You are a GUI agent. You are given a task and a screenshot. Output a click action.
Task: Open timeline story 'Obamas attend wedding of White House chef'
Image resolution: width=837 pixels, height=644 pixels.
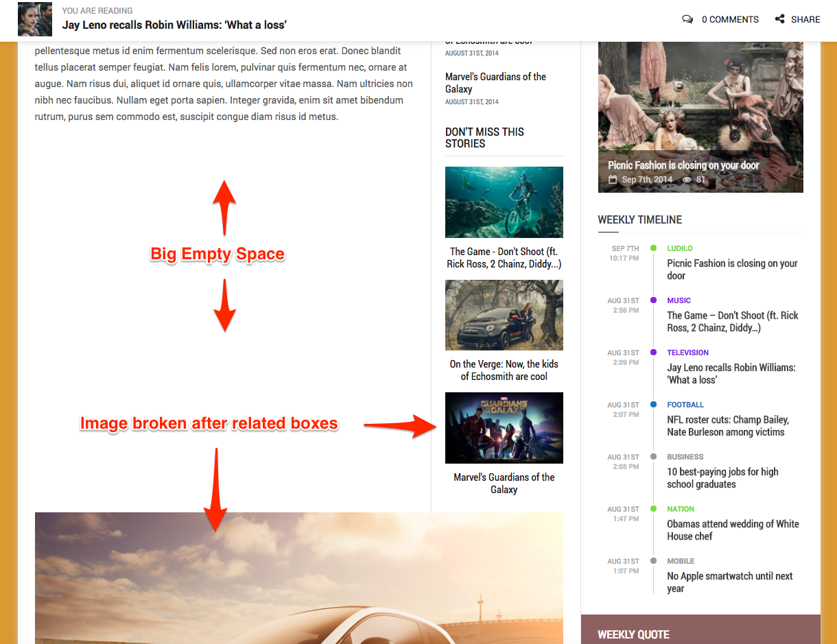(x=733, y=530)
